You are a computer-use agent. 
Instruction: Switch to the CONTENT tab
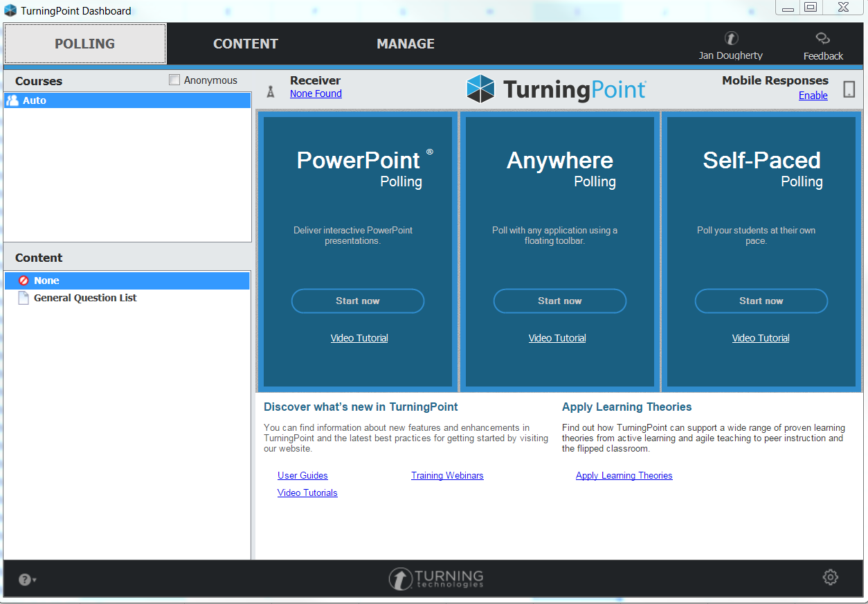click(x=246, y=44)
